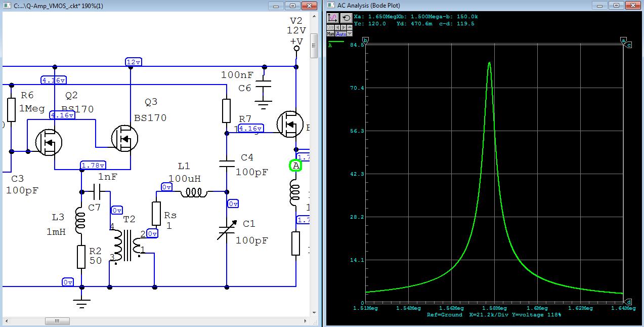The image size is (644, 327).
Task: Click the 12v node voltage label
Action: [x=134, y=62]
